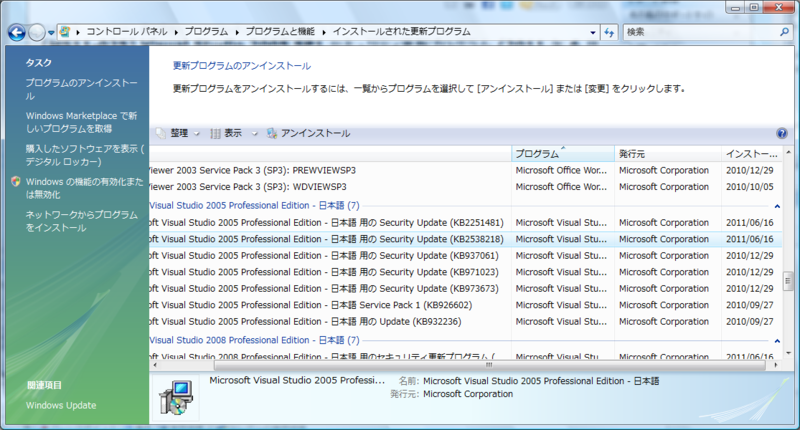Select Security Update KB971023 row
The width and height of the screenshot is (800, 430).
pos(466,272)
